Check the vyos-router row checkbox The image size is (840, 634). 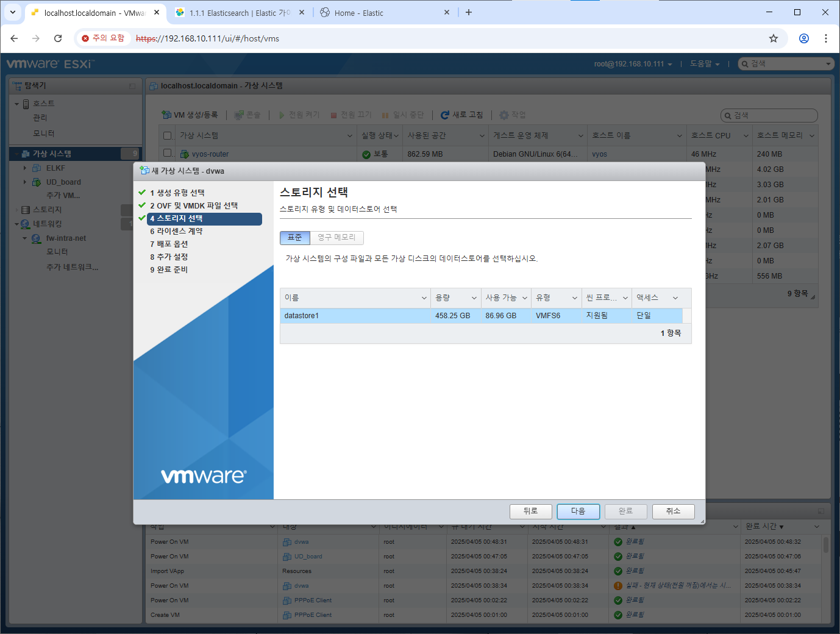pos(168,153)
